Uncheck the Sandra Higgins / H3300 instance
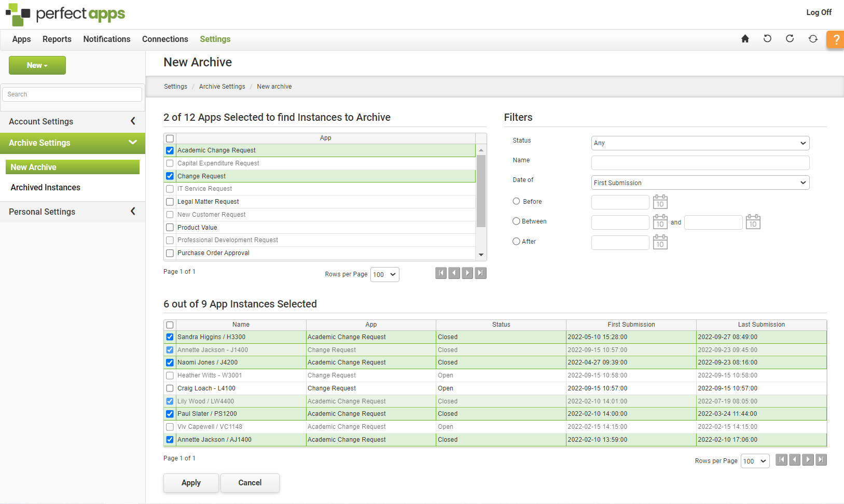This screenshot has width=844, height=504. 170,337
